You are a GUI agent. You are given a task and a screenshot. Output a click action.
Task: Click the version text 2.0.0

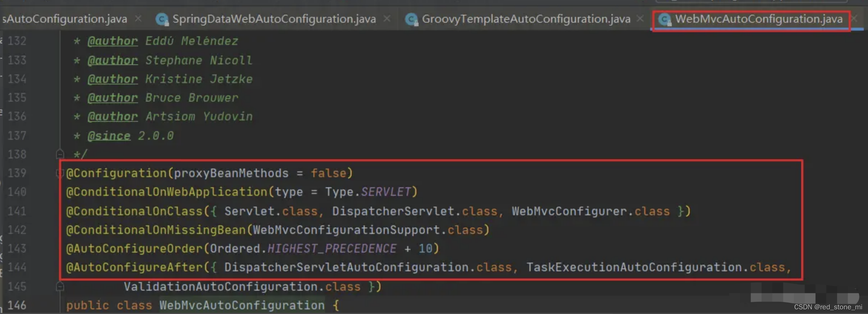[156, 136]
